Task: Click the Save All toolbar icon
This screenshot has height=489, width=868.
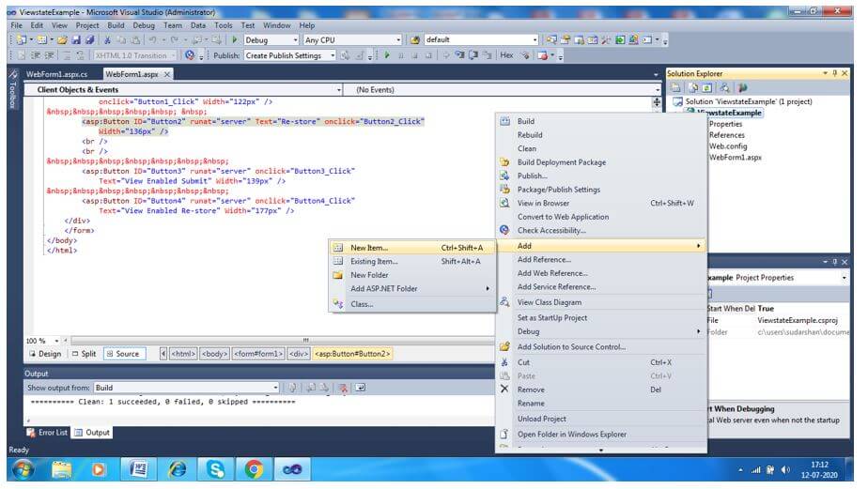Action: (x=89, y=40)
